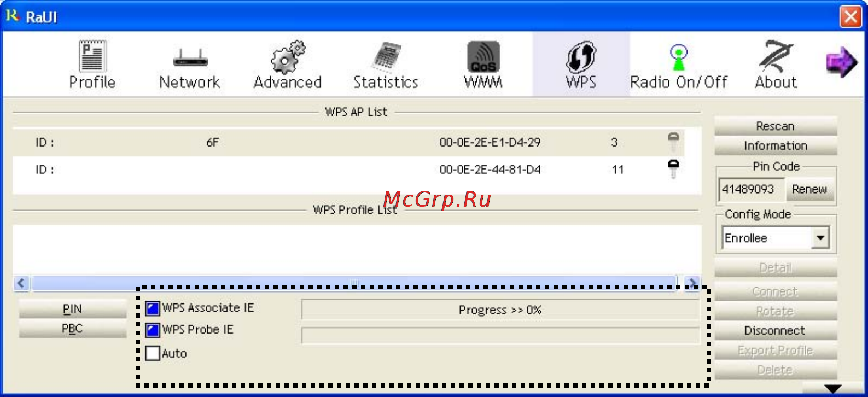Click profile list horizontal scrollbar thumb
The width and height of the screenshot is (868, 397).
tap(354, 283)
